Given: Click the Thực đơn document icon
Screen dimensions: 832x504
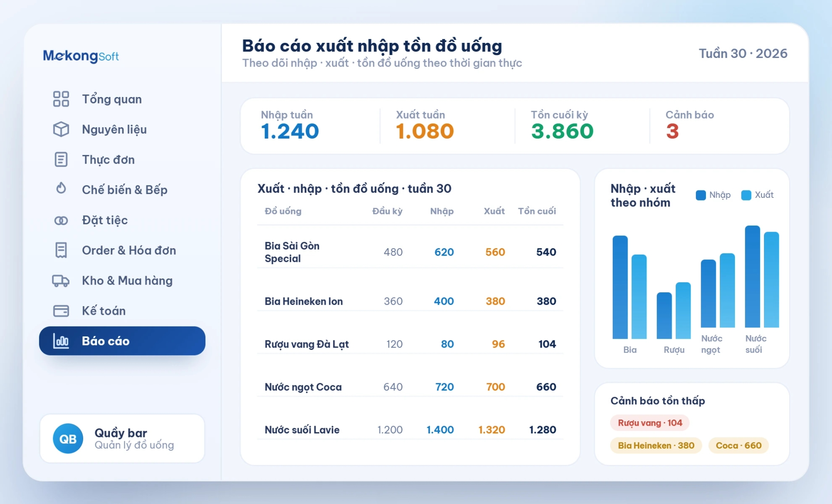Looking at the screenshot, I should point(61,159).
